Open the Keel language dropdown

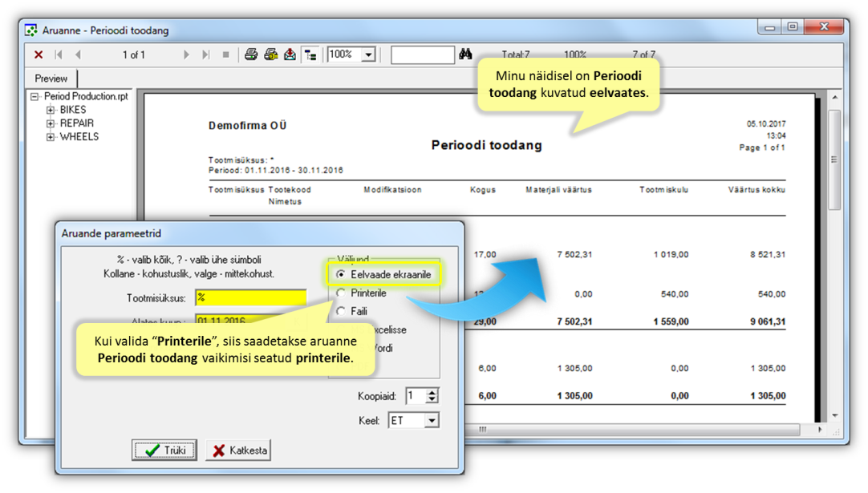point(432,421)
